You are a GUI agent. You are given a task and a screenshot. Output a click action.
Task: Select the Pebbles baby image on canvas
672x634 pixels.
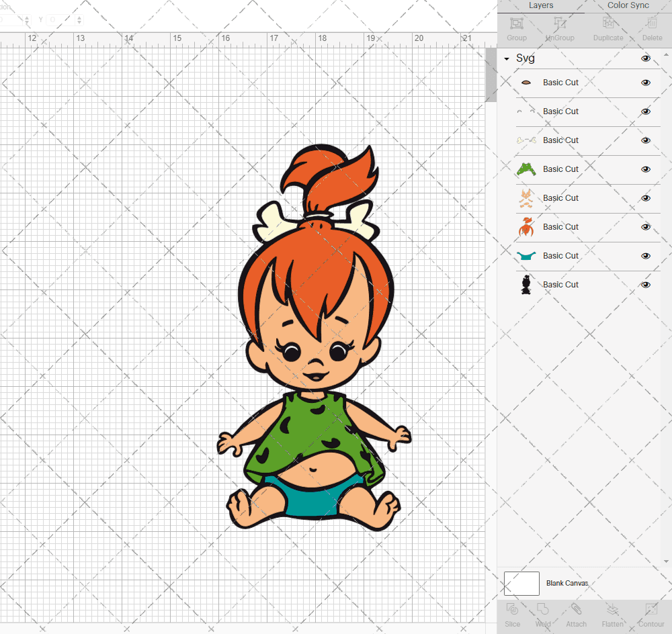tap(314, 338)
